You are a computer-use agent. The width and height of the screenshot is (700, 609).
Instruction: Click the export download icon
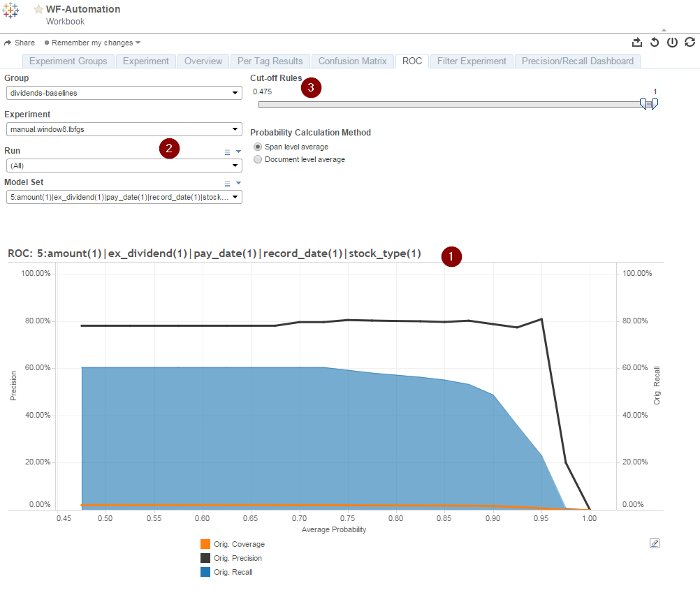(x=637, y=42)
